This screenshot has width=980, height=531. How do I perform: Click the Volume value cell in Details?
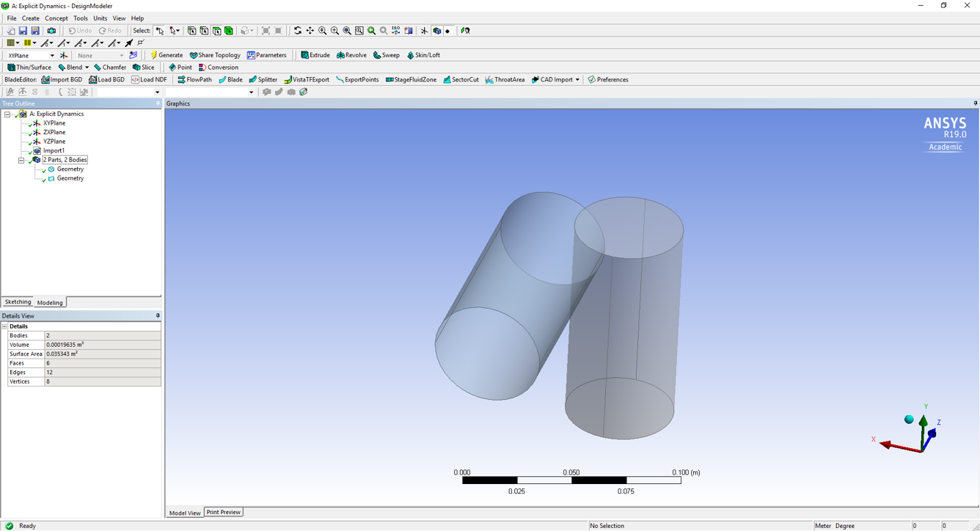pyautogui.click(x=103, y=345)
